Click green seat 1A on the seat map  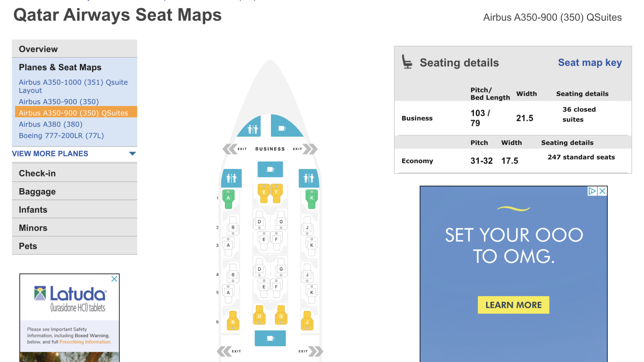tap(228, 198)
